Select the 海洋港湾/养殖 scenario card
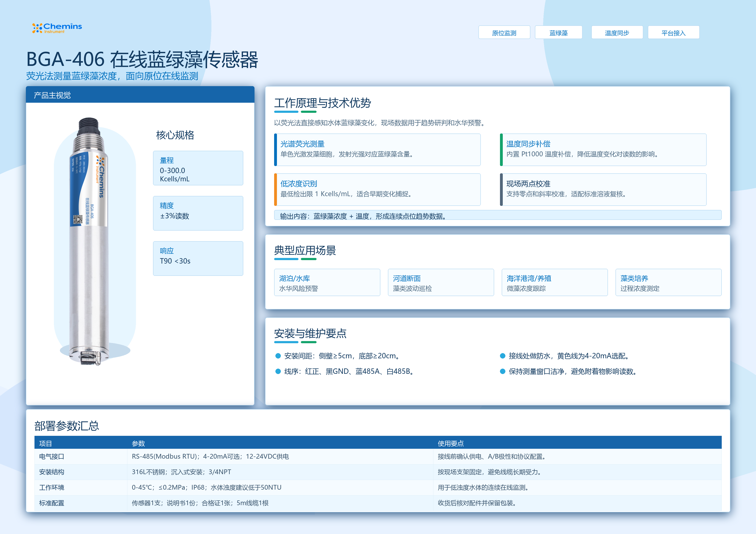The image size is (756, 534). point(555,282)
